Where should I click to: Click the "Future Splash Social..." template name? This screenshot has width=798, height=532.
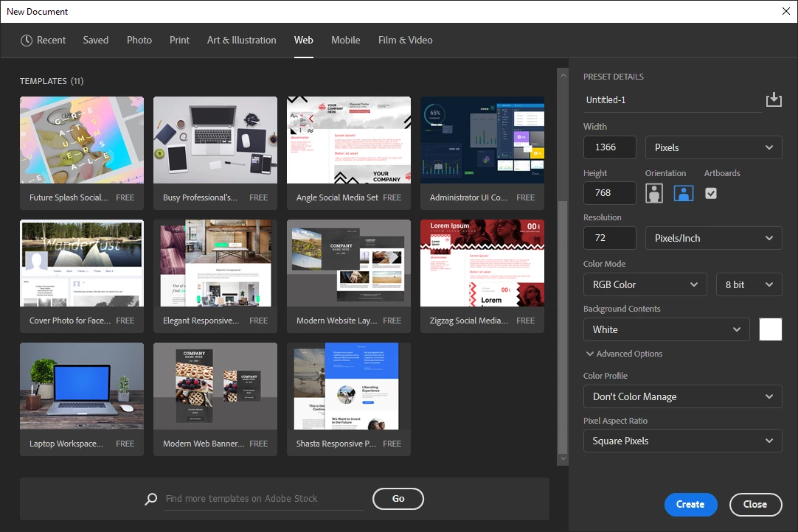click(69, 197)
